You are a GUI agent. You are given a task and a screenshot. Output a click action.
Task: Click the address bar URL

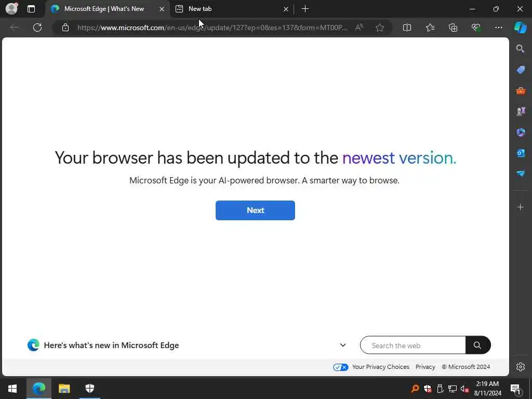(x=212, y=28)
